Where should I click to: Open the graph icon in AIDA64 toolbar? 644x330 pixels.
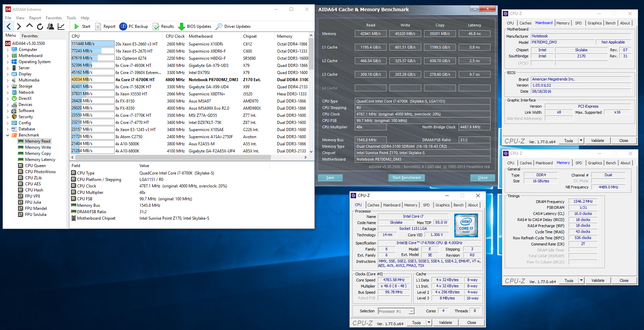pyautogui.click(x=61, y=26)
